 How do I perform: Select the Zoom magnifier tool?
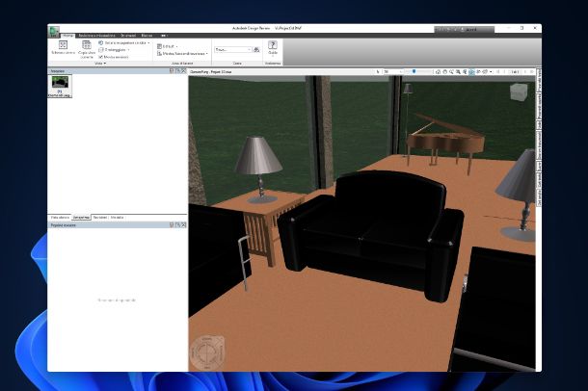[x=451, y=71]
